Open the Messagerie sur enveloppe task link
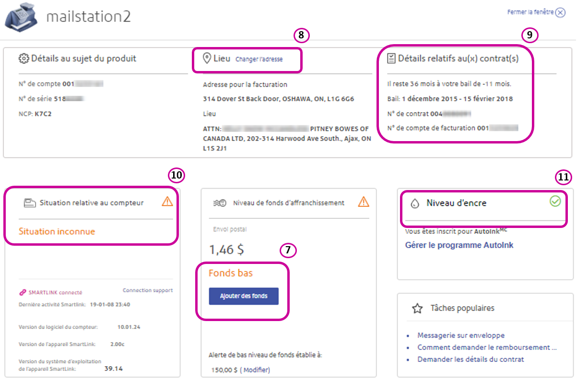 [x=461, y=335]
